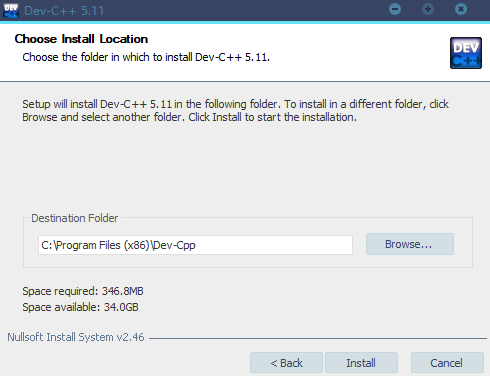
Task: Go back with the < Back button
Action: pos(286,363)
